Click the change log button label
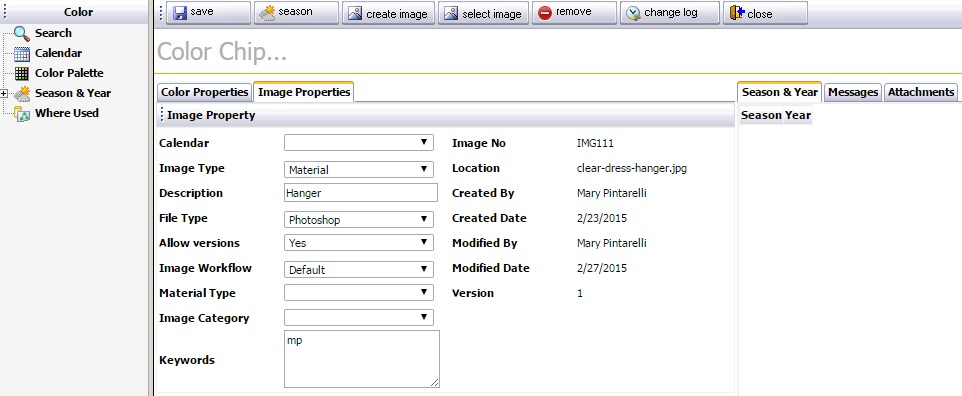The height and width of the screenshot is (396, 962). (x=671, y=12)
